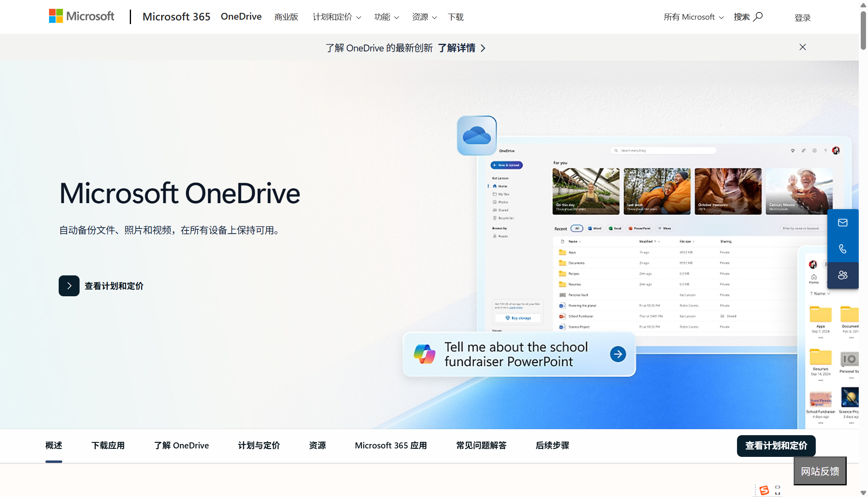This screenshot has height=497, width=868.
Task: Click the black 查看计划和定价 button
Action: pos(776,446)
